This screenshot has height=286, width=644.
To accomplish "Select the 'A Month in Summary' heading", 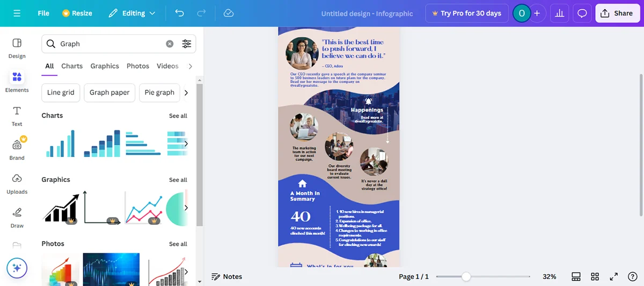I will (x=305, y=196).
